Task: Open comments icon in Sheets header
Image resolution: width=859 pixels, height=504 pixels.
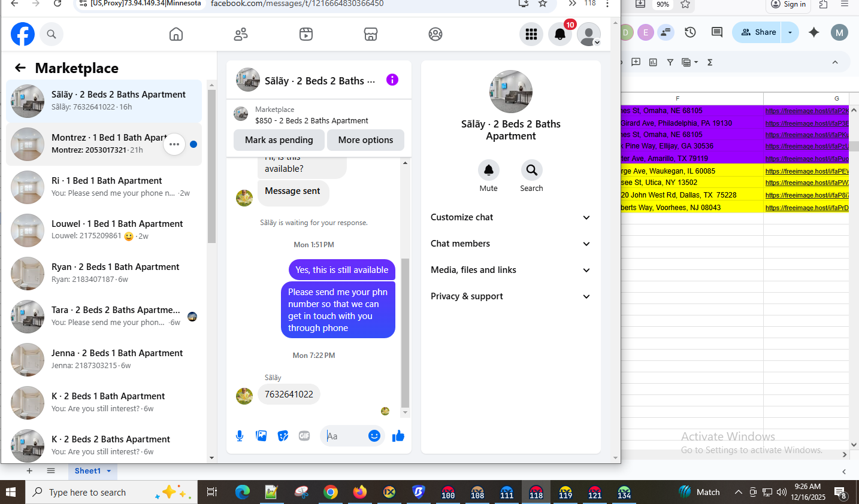Action: click(716, 32)
